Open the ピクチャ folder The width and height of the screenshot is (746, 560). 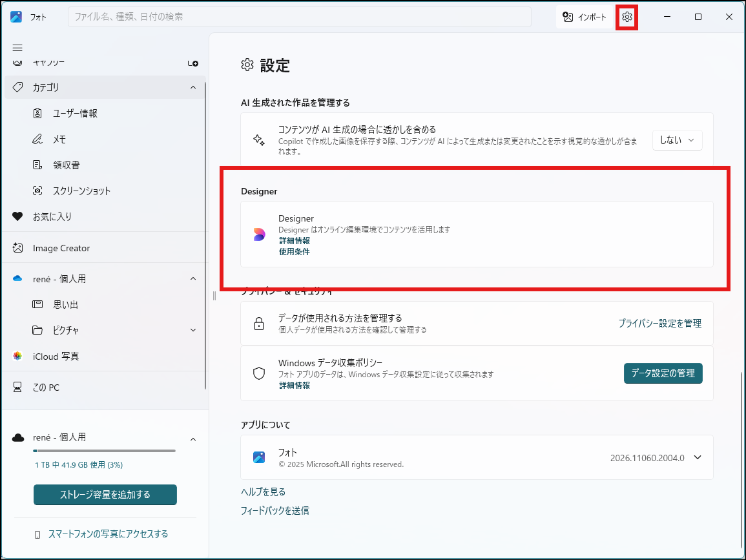pyautogui.click(x=66, y=330)
